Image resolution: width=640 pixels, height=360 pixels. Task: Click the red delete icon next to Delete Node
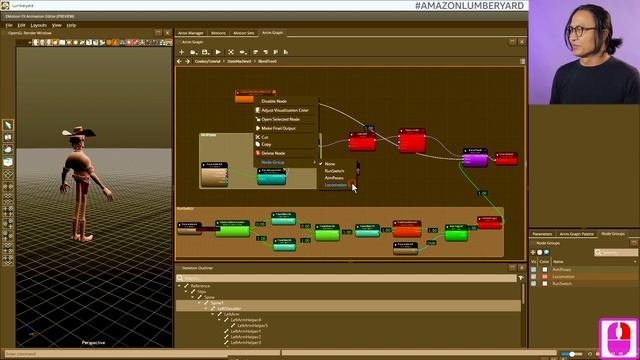click(x=258, y=153)
